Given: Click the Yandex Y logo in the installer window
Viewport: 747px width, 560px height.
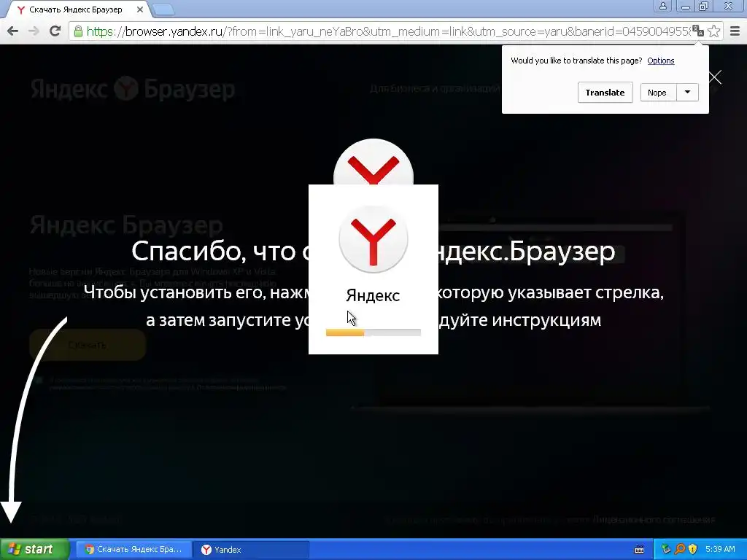Looking at the screenshot, I should [373, 239].
